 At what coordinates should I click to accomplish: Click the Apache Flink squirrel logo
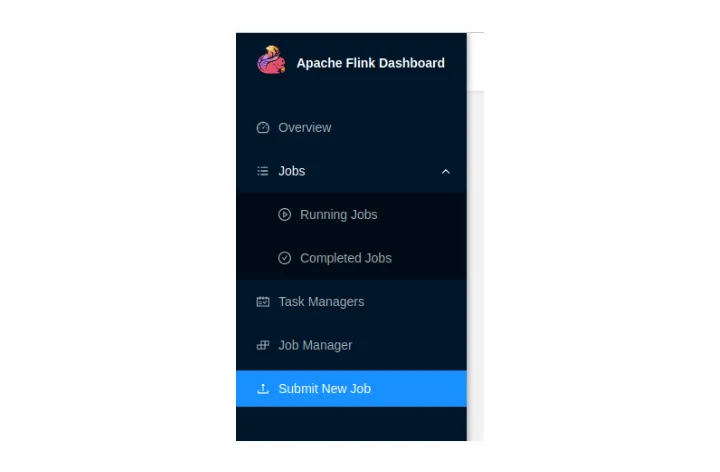pos(271,60)
